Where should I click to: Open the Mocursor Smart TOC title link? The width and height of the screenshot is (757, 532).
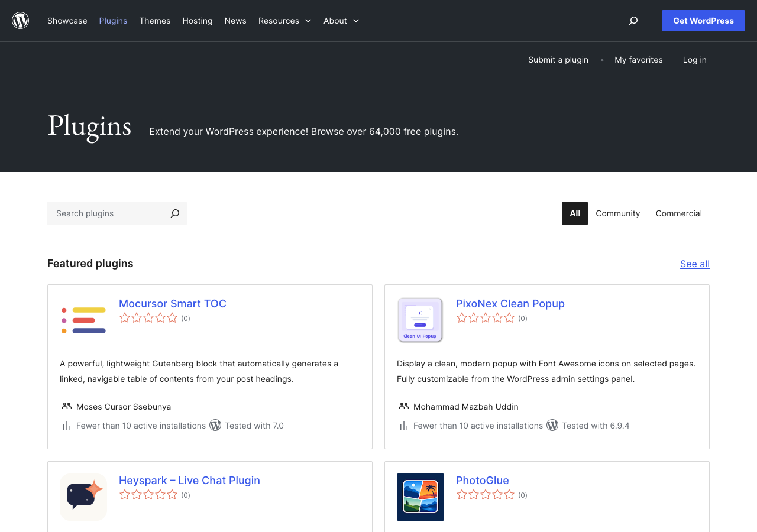(x=173, y=303)
